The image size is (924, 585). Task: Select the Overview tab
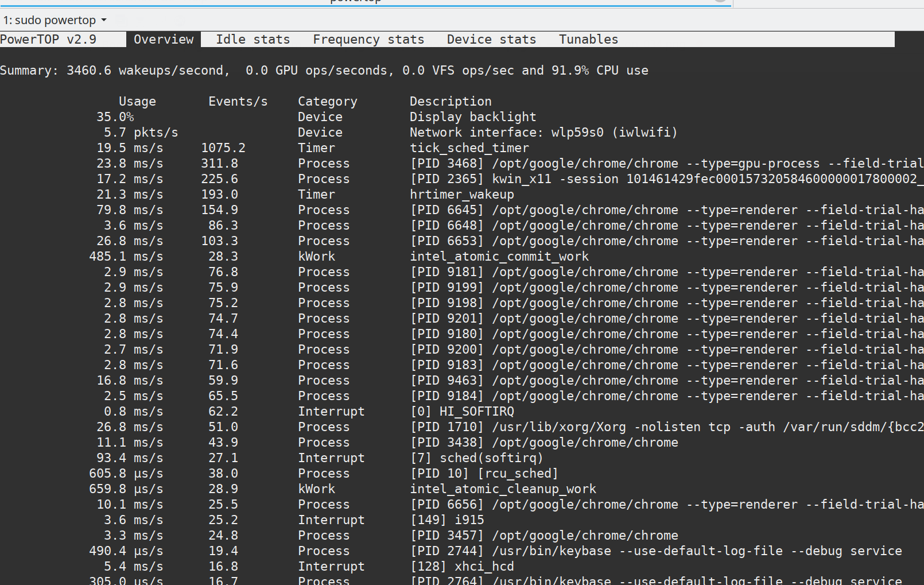tap(164, 39)
